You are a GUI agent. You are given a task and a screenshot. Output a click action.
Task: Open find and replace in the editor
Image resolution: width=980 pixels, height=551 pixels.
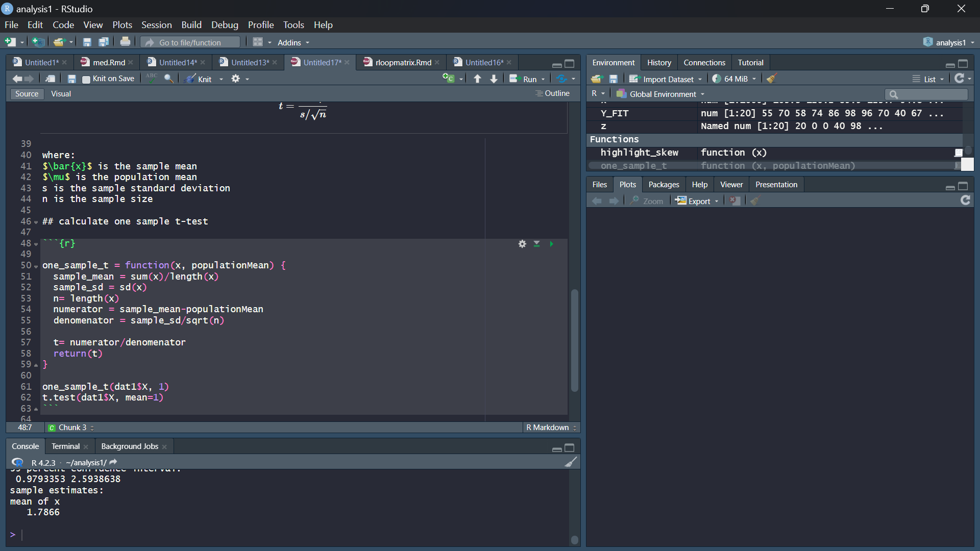coord(168,79)
